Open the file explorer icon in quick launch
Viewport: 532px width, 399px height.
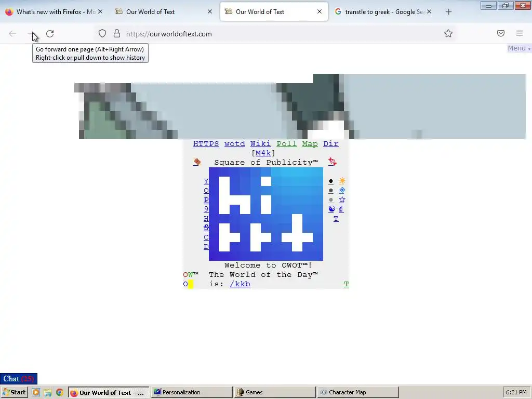(x=48, y=393)
